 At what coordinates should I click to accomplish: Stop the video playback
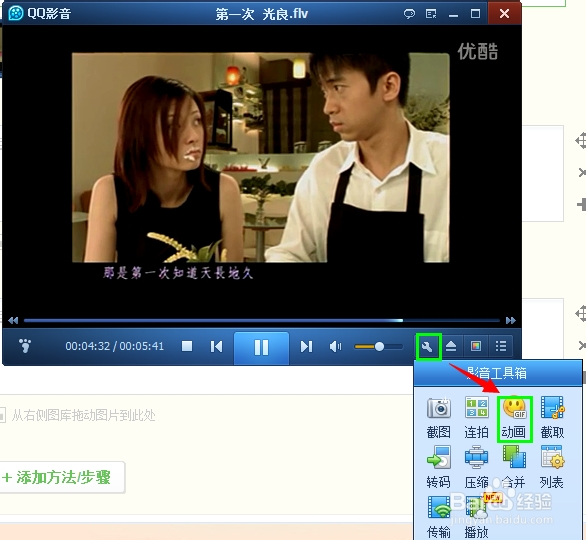point(187,346)
